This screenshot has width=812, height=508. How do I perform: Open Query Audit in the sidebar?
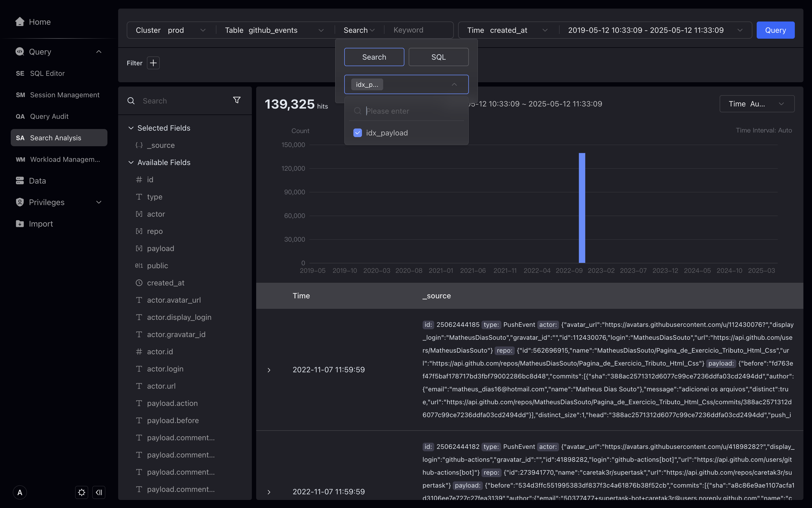59,116
